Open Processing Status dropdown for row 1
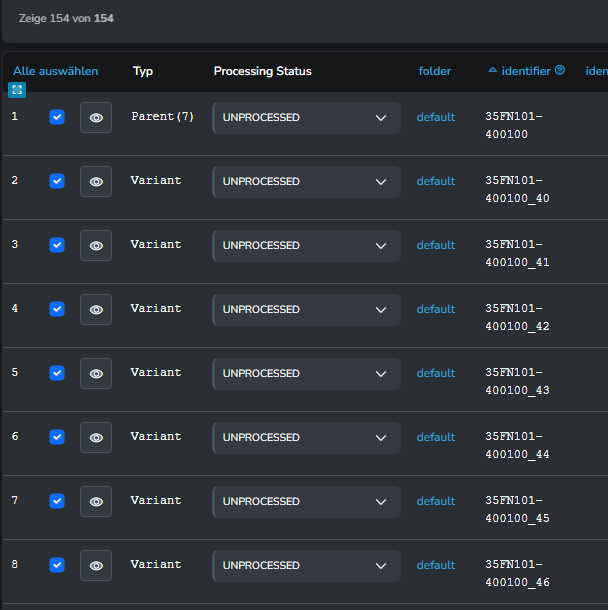The height and width of the screenshot is (610, 608). pyautogui.click(x=306, y=118)
